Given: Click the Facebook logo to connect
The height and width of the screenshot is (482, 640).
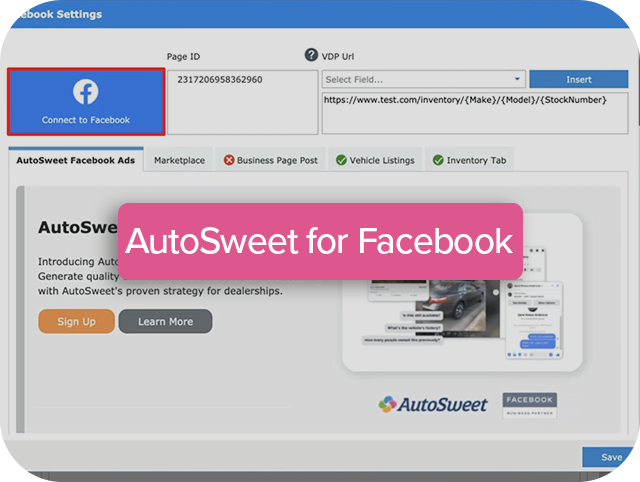Looking at the screenshot, I should [x=86, y=92].
